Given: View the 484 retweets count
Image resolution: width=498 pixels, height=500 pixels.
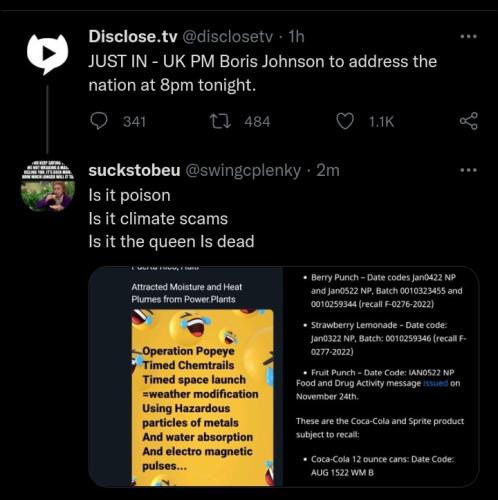Looking at the screenshot, I should (257, 121).
